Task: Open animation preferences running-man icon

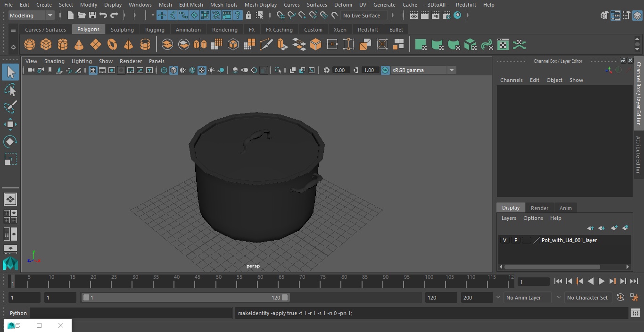Action: point(635,298)
